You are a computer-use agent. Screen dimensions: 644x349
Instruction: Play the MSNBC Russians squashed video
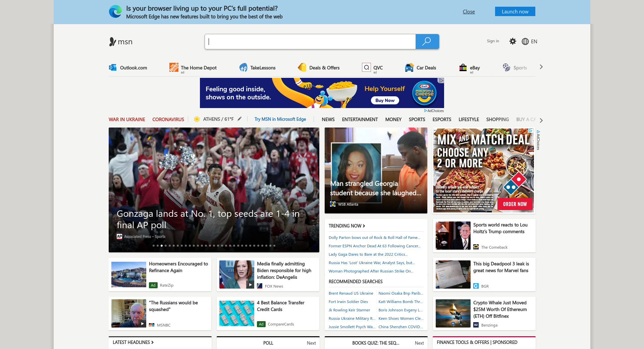click(x=142, y=323)
